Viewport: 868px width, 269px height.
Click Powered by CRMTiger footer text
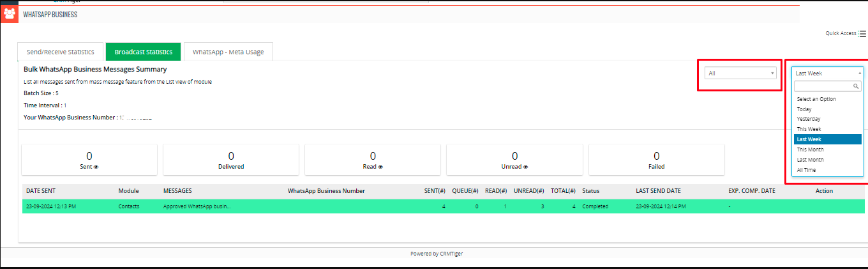(437, 254)
